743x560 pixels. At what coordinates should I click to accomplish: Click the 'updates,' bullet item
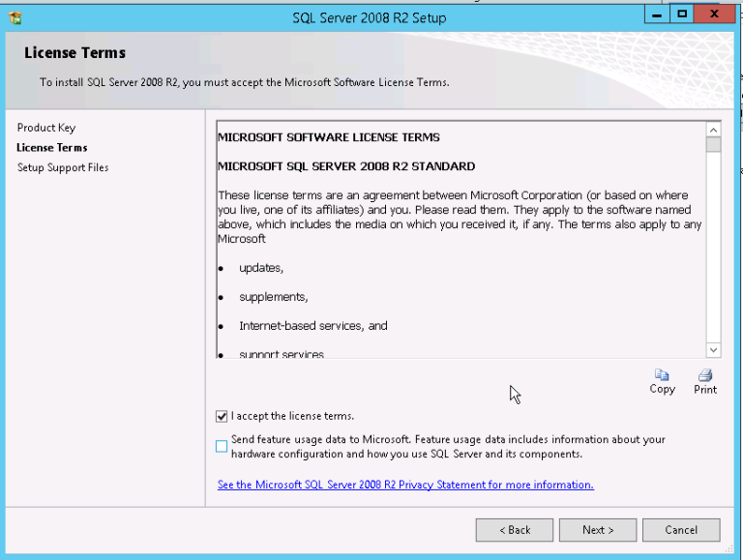pos(261,268)
